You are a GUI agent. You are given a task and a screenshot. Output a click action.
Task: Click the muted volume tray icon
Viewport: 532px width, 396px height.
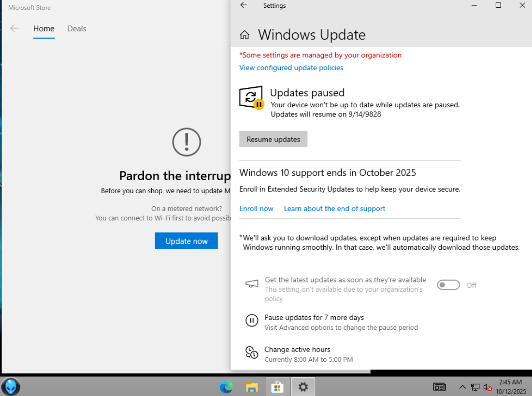click(x=488, y=387)
